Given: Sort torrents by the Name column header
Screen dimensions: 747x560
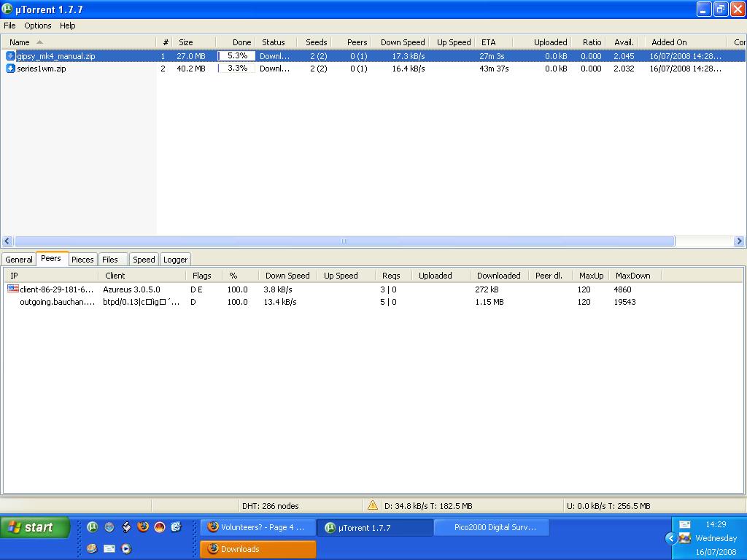Looking at the screenshot, I should click(20, 42).
